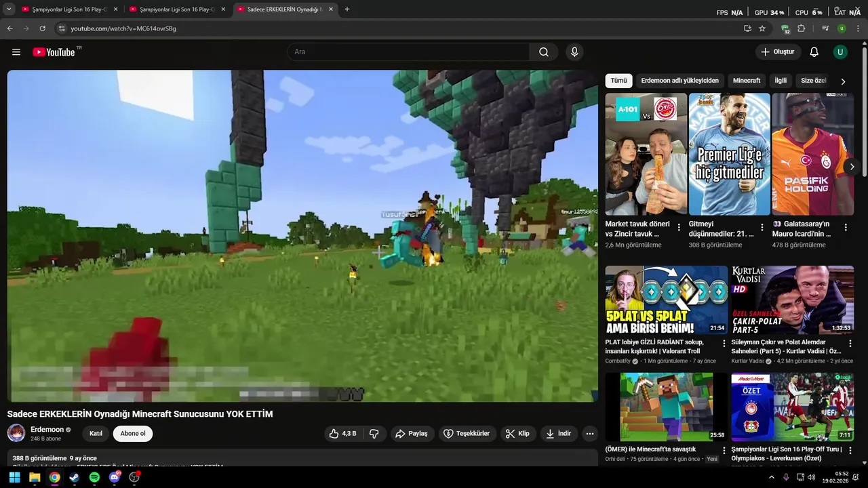
Task: Open Windows Start menu
Action: point(14,477)
